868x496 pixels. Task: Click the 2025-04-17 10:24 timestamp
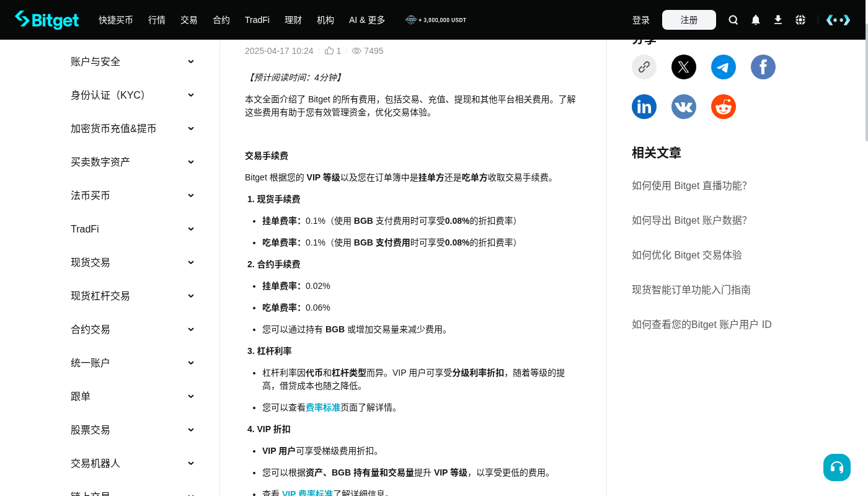[279, 51]
